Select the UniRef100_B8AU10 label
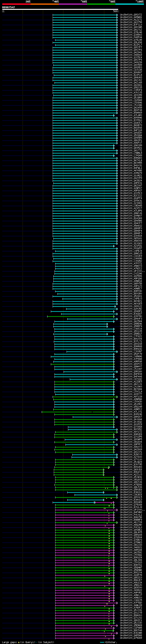The image size is (146, 644). (131, 615)
